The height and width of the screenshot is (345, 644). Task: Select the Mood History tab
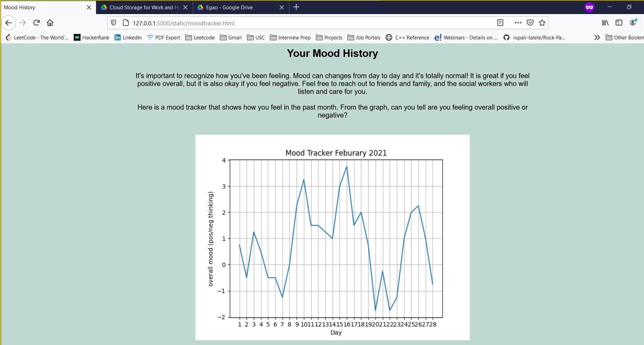pos(48,8)
